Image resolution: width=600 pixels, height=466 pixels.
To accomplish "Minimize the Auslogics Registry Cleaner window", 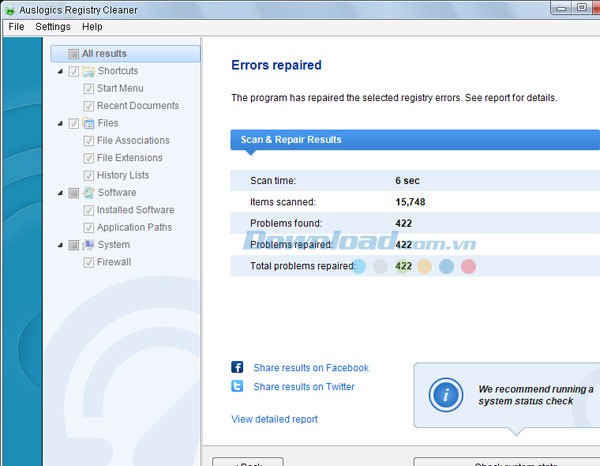I will [x=561, y=8].
